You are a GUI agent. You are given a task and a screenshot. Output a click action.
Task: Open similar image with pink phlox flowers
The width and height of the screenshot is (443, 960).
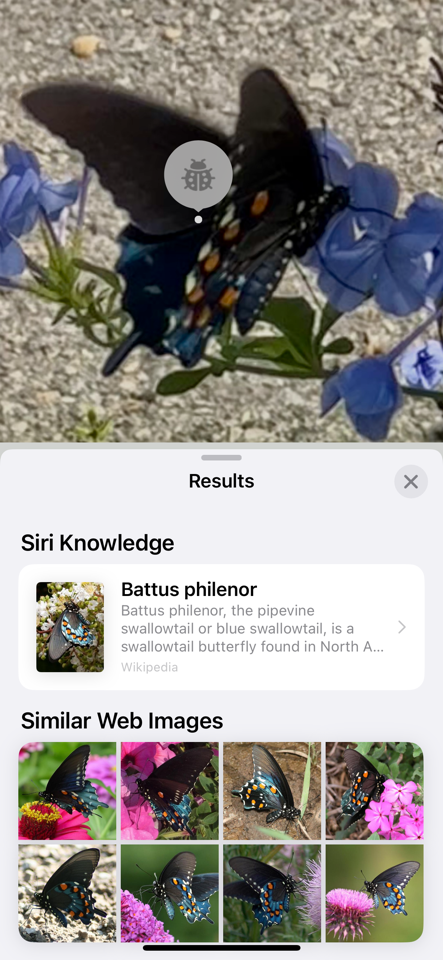(374, 790)
